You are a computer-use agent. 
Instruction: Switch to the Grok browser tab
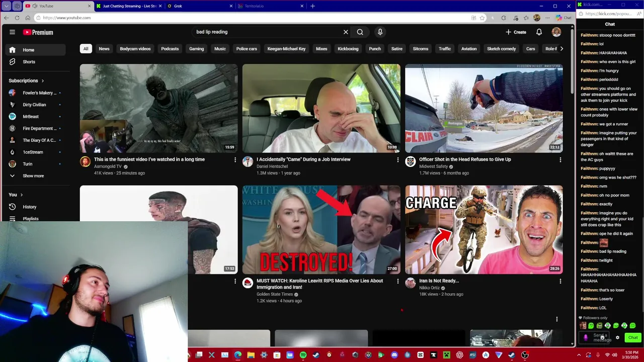(200, 6)
